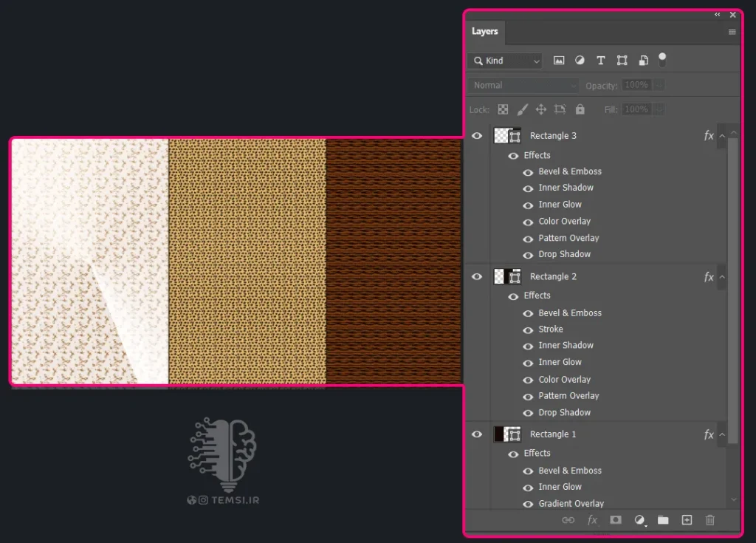Open the Normal blend mode dropdown

click(x=523, y=86)
